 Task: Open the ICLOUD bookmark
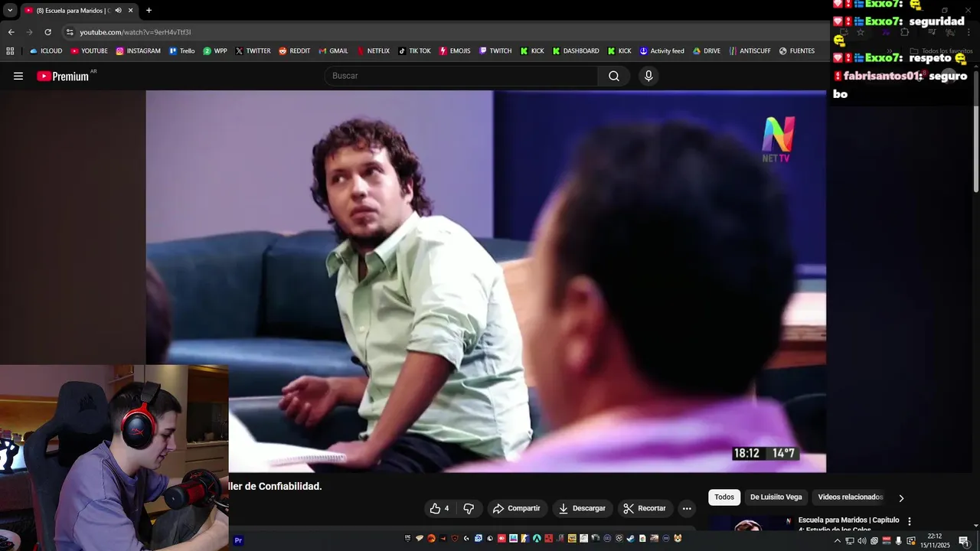pyautogui.click(x=46, y=51)
